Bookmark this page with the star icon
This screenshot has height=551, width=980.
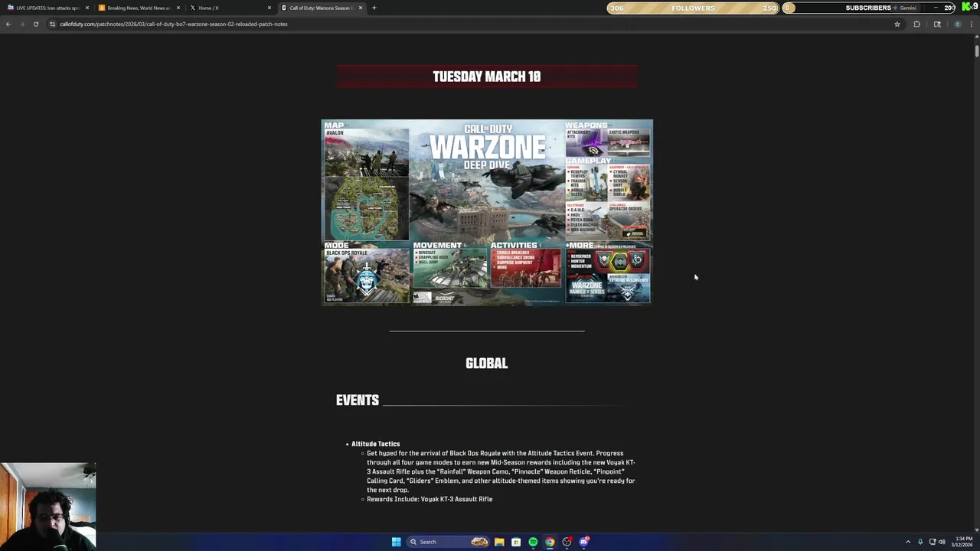pos(897,24)
